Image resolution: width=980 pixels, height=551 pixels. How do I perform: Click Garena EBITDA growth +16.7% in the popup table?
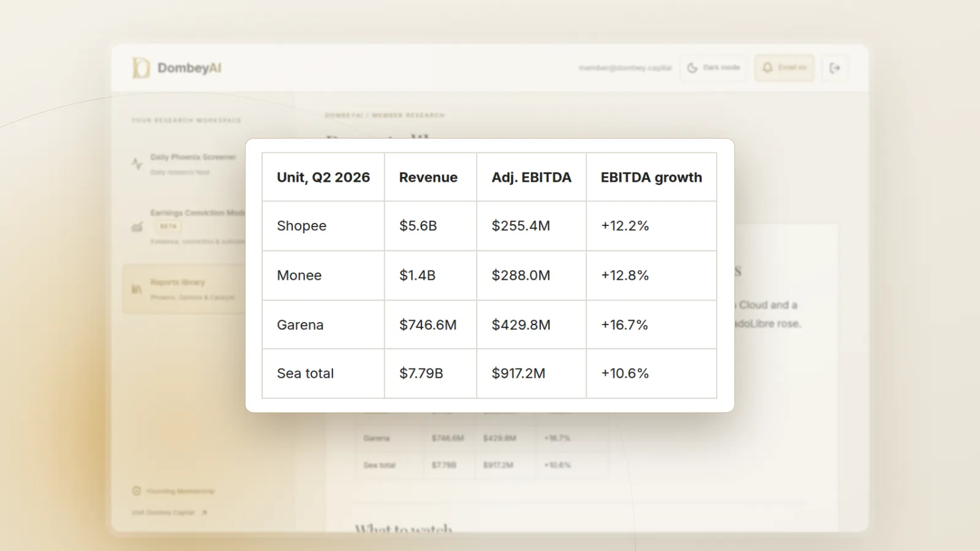(x=625, y=325)
